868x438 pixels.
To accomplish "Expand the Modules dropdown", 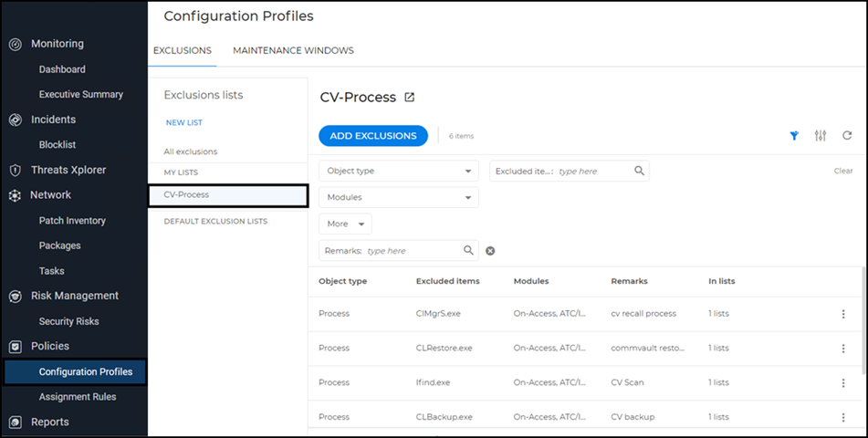I will click(x=398, y=197).
